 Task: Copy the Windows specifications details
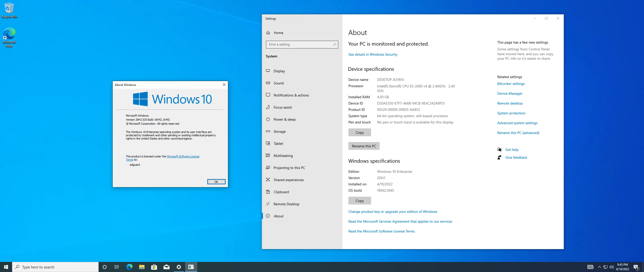click(359, 201)
